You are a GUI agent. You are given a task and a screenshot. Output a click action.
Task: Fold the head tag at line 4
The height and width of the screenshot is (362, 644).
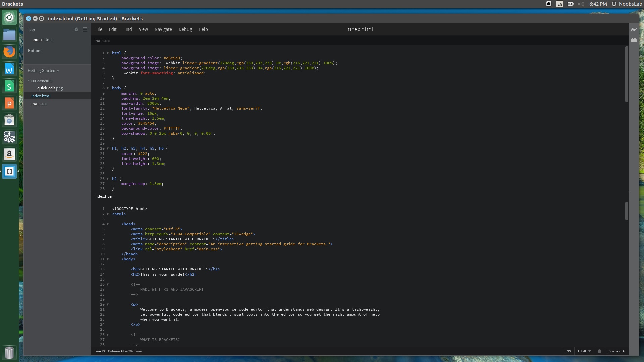(108, 224)
